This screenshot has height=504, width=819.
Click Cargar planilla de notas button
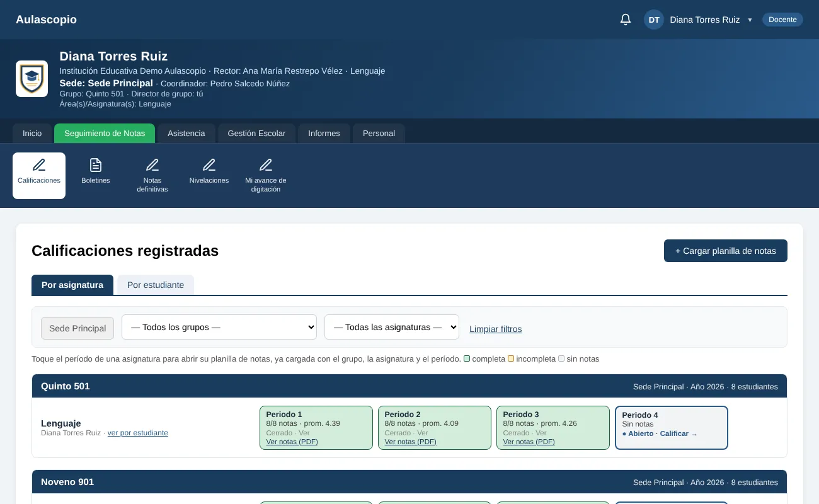pos(726,251)
